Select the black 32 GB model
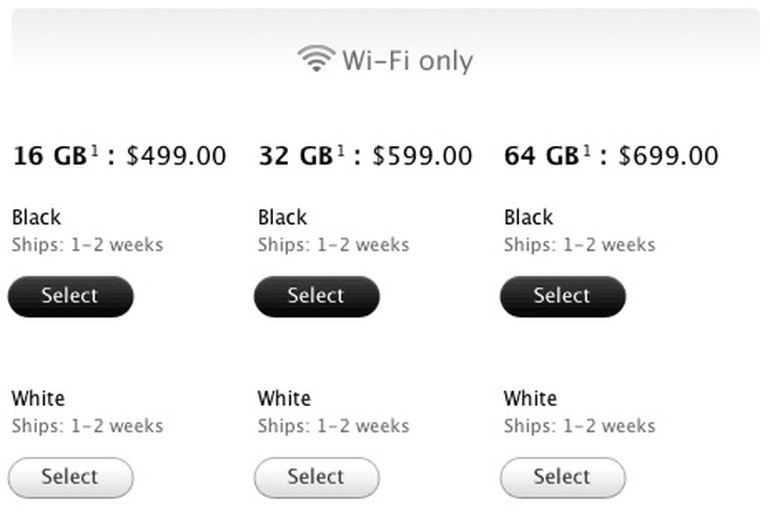 tap(317, 296)
